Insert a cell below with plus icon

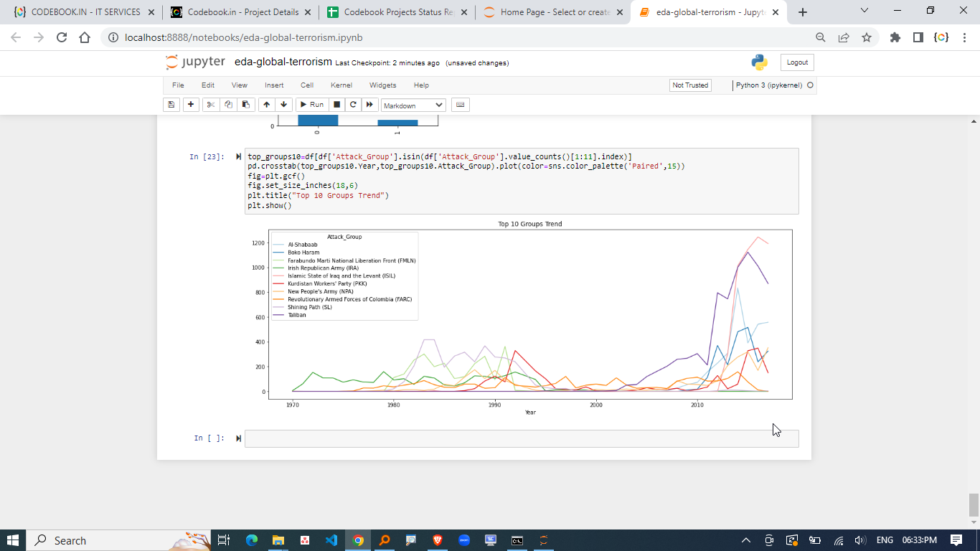tap(191, 105)
